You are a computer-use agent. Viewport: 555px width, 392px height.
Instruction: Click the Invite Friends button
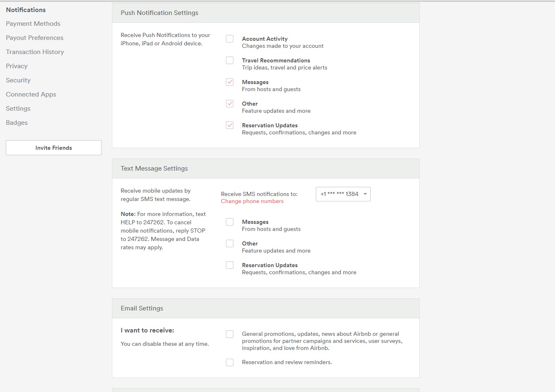coord(54,148)
